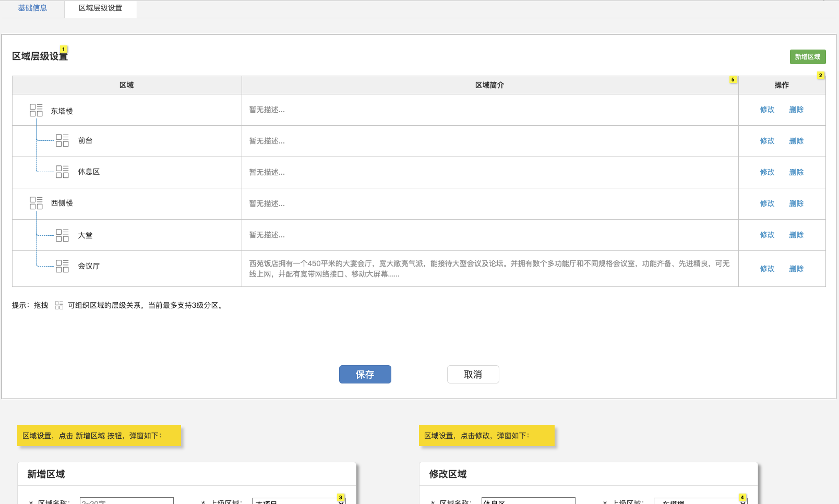Click the 区域简介 column header
839x504 pixels.
pyautogui.click(x=490, y=85)
